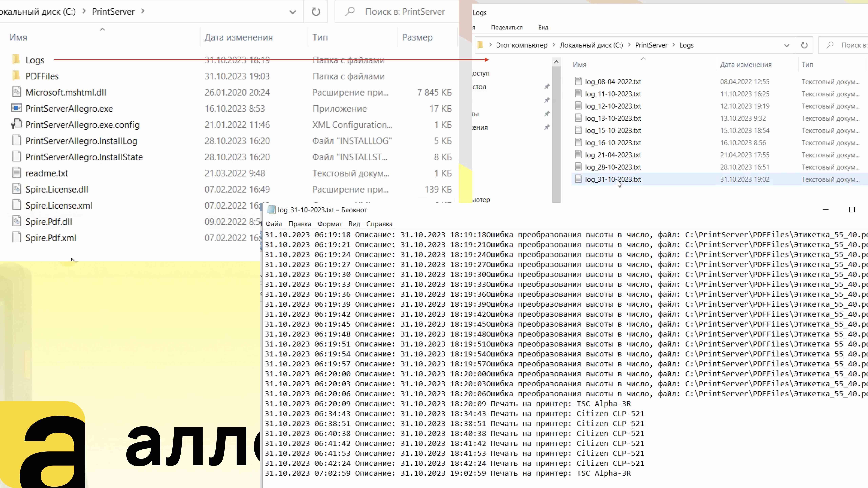The height and width of the screenshot is (488, 868).
Task: Open the PDFFiles folder icon
Action: 16,76
